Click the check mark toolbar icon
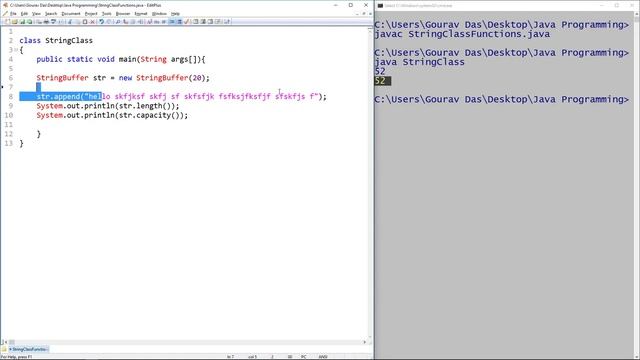 click(x=187, y=22)
